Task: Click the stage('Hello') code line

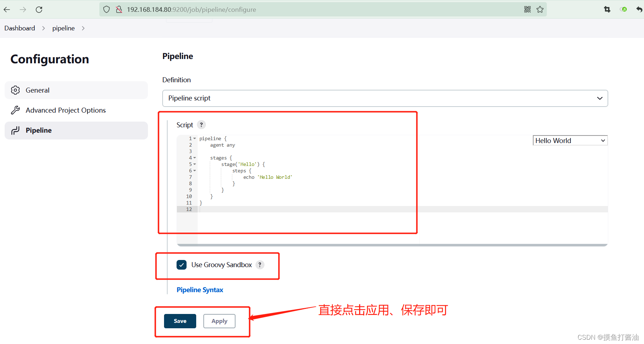Action: 243,164
